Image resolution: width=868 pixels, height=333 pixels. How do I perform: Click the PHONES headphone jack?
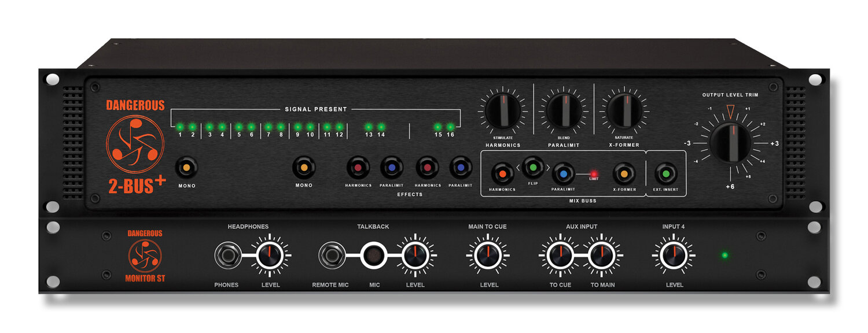point(226,254)
